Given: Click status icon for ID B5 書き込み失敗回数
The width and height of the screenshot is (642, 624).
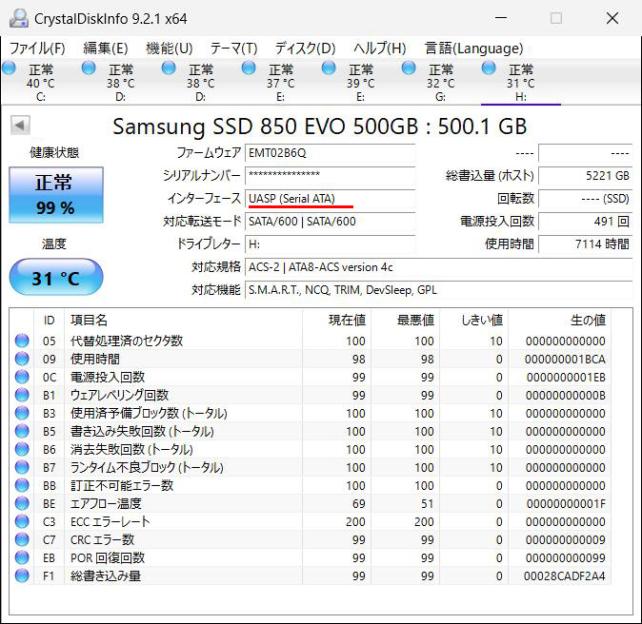Looking at the screenshot, I should 22,431.
